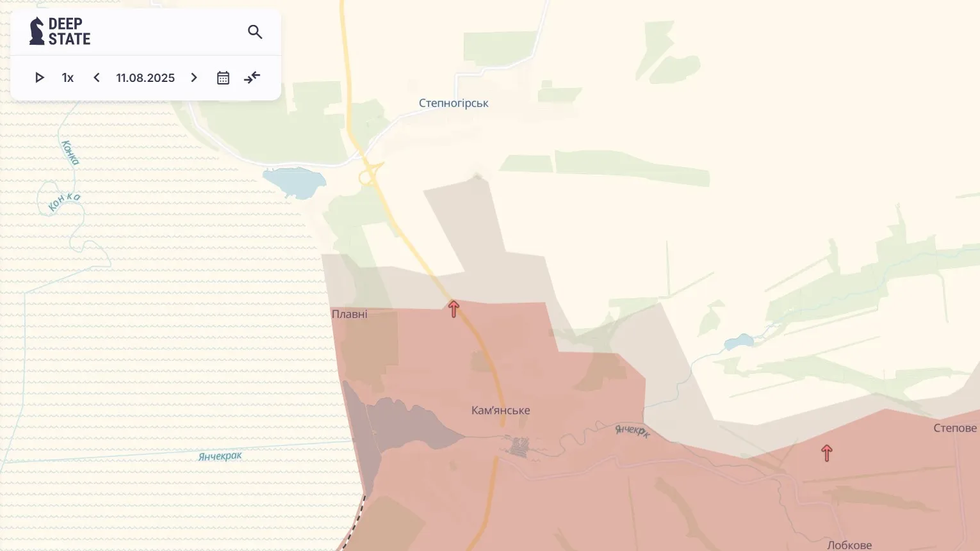Change the 1x playback speed
Viewport: 980px width, 551px height.
pos(68,77)
